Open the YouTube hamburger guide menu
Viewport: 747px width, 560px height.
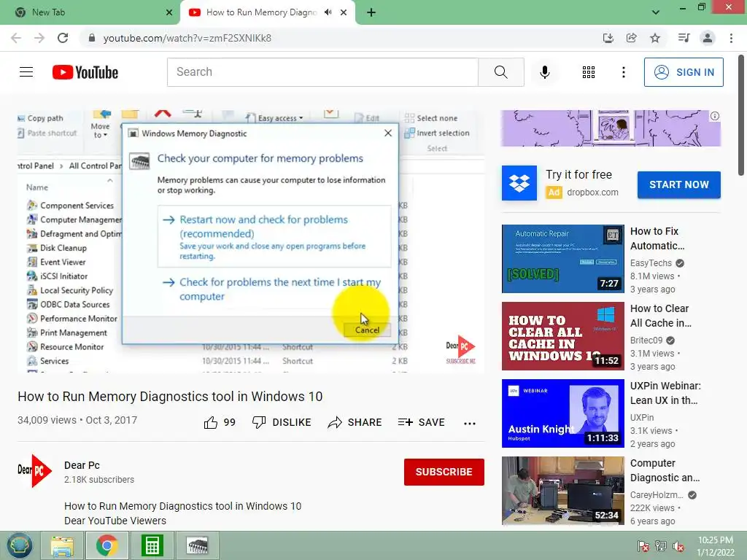26,72
